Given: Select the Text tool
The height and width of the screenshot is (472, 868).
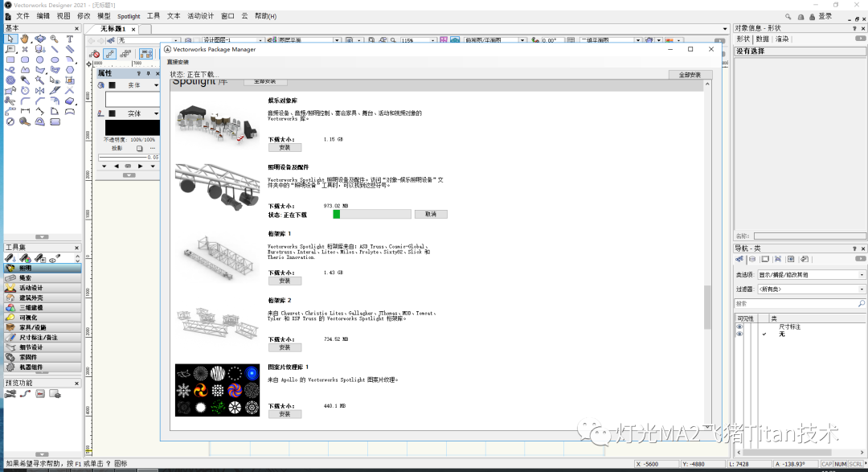Looking at the screenshot, I should 70,39.
